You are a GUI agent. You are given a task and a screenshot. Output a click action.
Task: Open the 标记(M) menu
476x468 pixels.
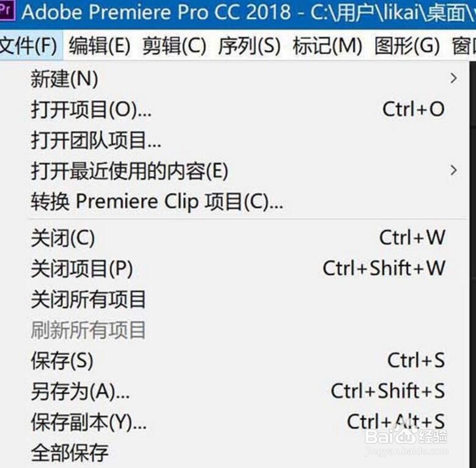tap(327, 46)
